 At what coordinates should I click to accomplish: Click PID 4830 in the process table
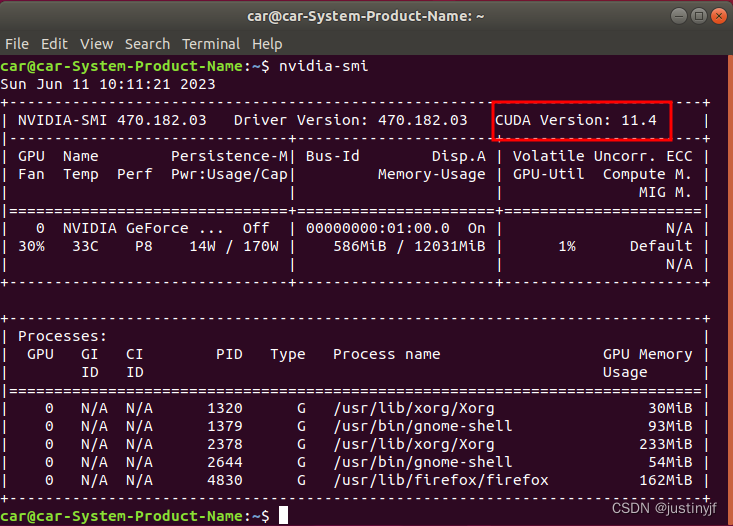click(x=225, y=480)
